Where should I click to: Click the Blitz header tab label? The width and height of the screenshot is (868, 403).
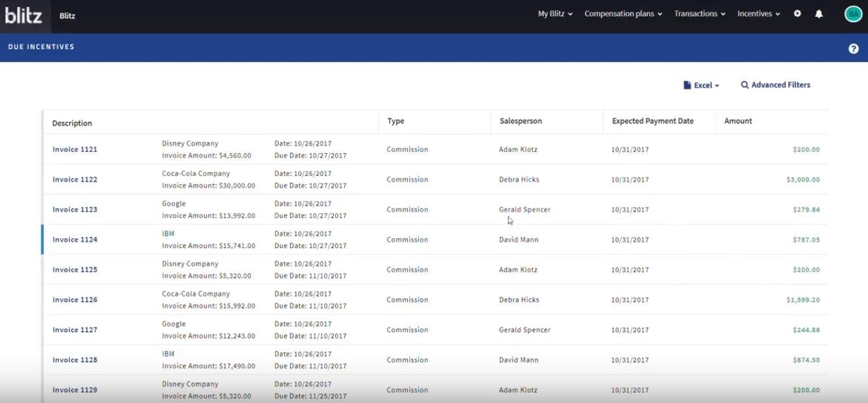pyautogui.click(x=67, y=16)
